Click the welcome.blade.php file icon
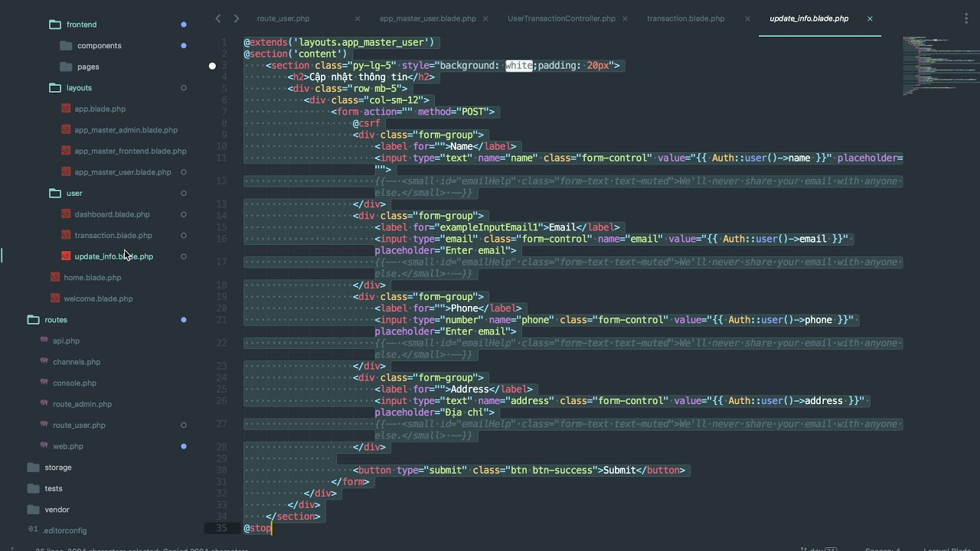 (55, 298)
